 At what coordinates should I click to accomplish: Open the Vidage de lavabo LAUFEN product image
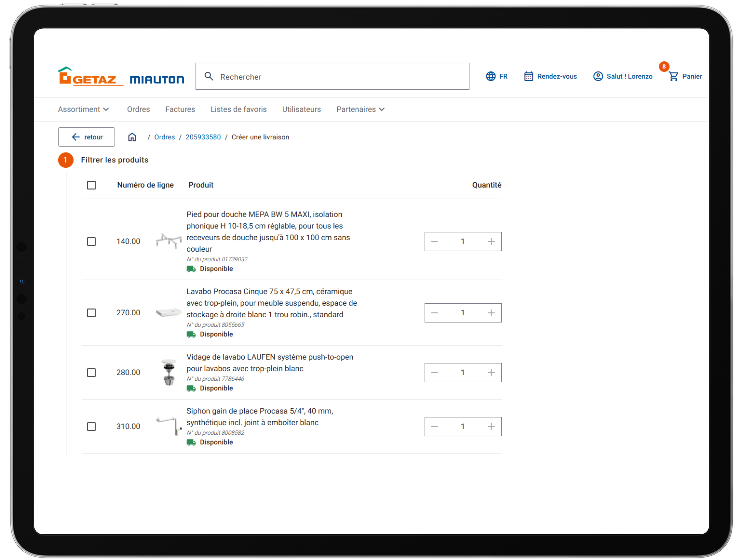point(169,373)
